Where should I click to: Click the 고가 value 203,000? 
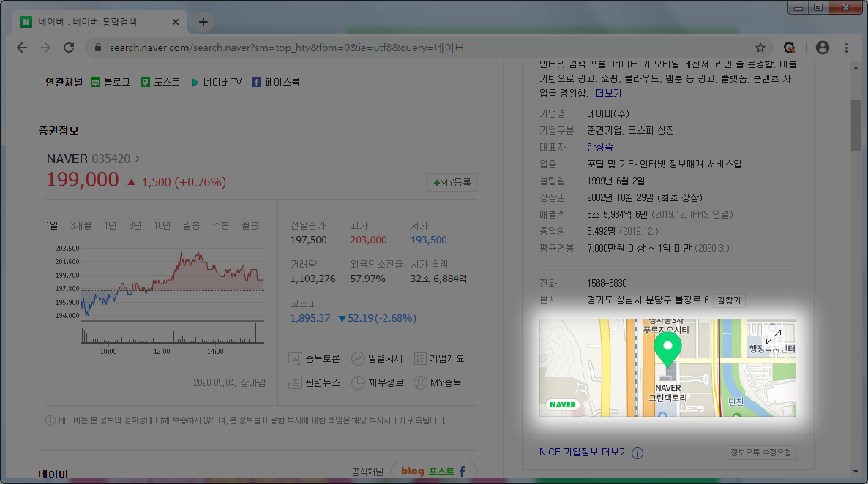click(x=368, y=240)
